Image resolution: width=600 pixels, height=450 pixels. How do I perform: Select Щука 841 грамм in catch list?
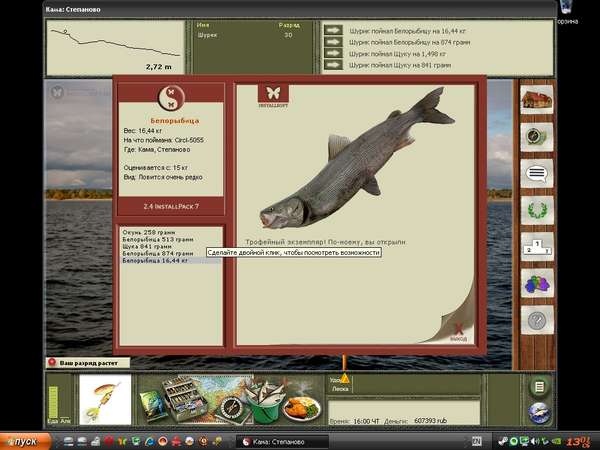point(147,246)
